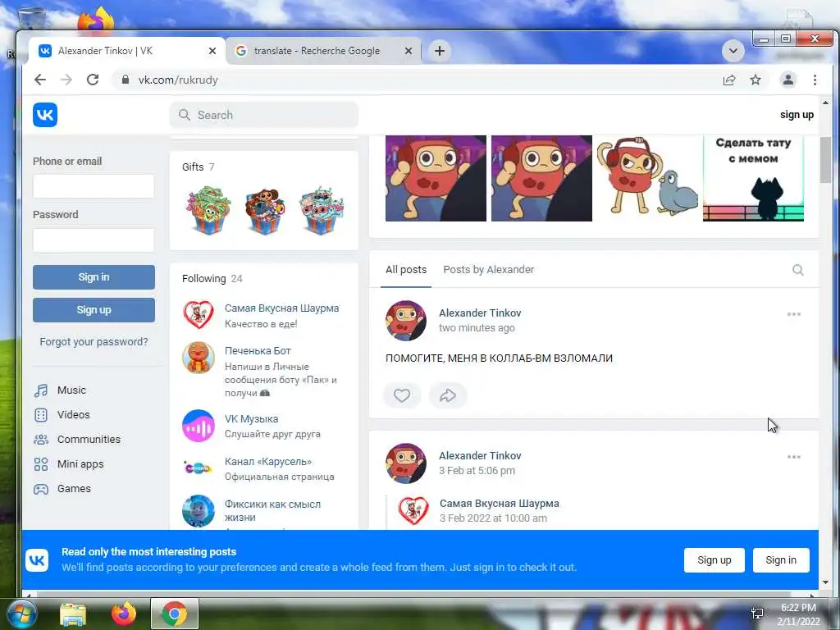Image resolution: width=840 pixels, height=630 pixels.
Task: Reload the page with the refresh icon
Action: pos(93,80)
